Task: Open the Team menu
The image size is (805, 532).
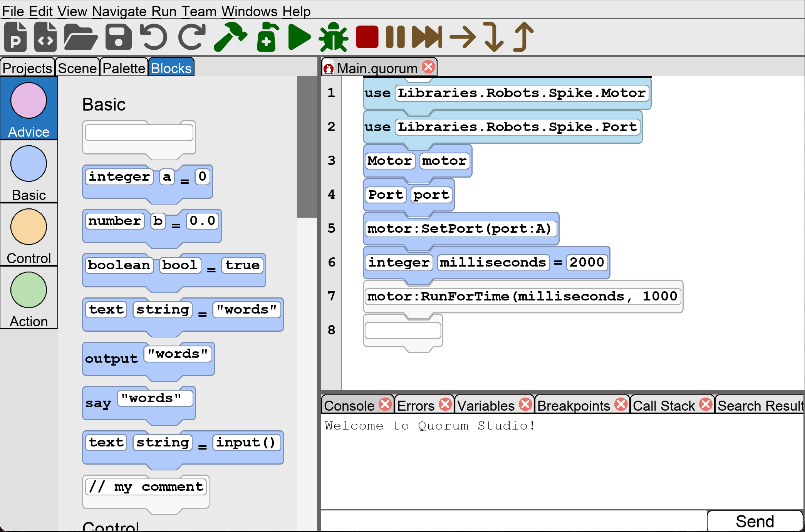Action: tap(199, 12)
